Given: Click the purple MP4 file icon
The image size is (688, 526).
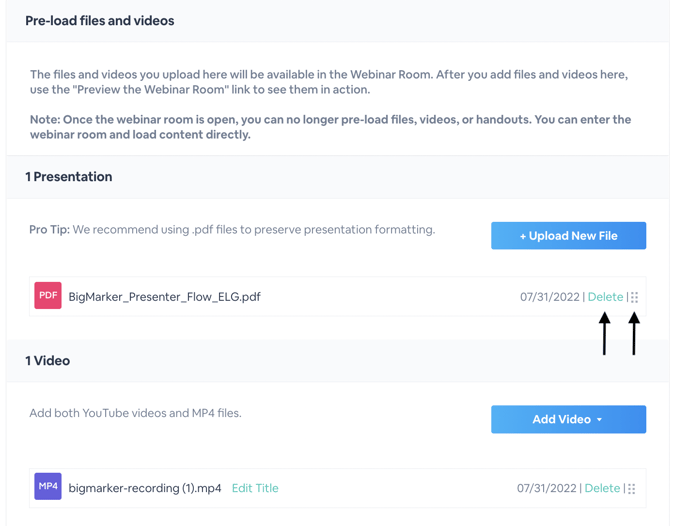Looking at the screenshot, I should [x=48, y=487].
